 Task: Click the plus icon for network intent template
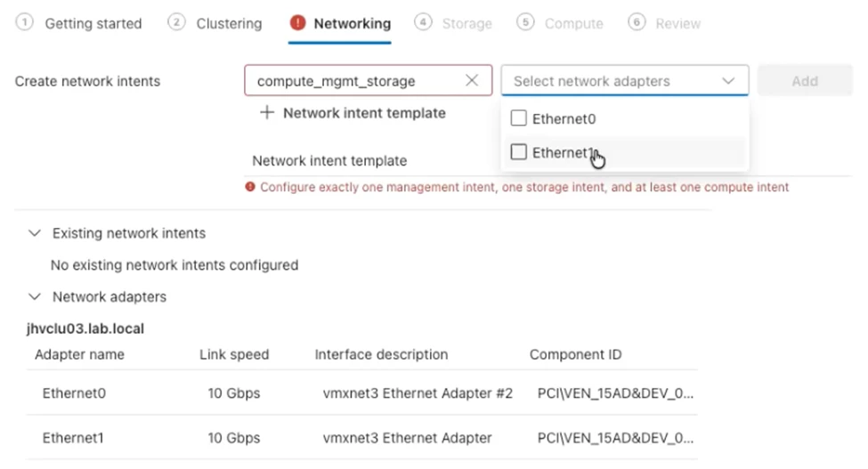[x=266, y=113]
